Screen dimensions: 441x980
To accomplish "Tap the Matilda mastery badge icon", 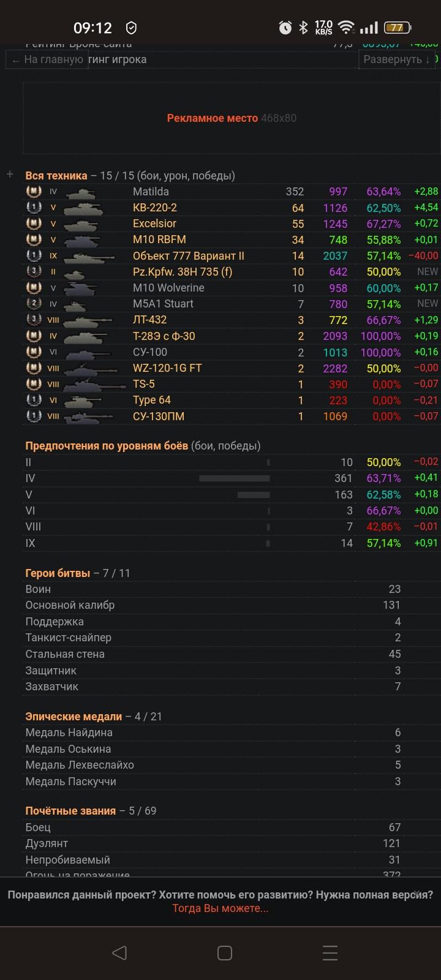I will click(34, 191).
